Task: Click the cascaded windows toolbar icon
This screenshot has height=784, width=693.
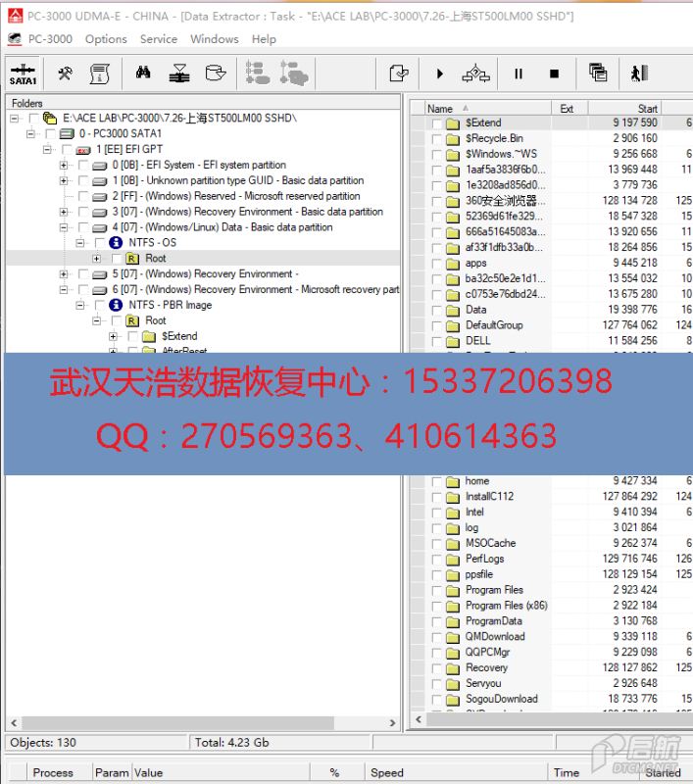Action: tap(598, 73)
